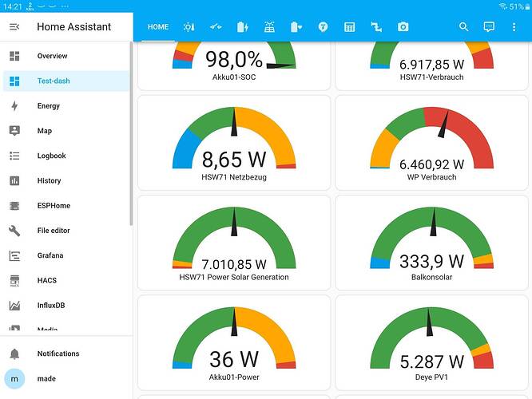
Task: Go to Overview dashboard
Action: click(66, 56)
